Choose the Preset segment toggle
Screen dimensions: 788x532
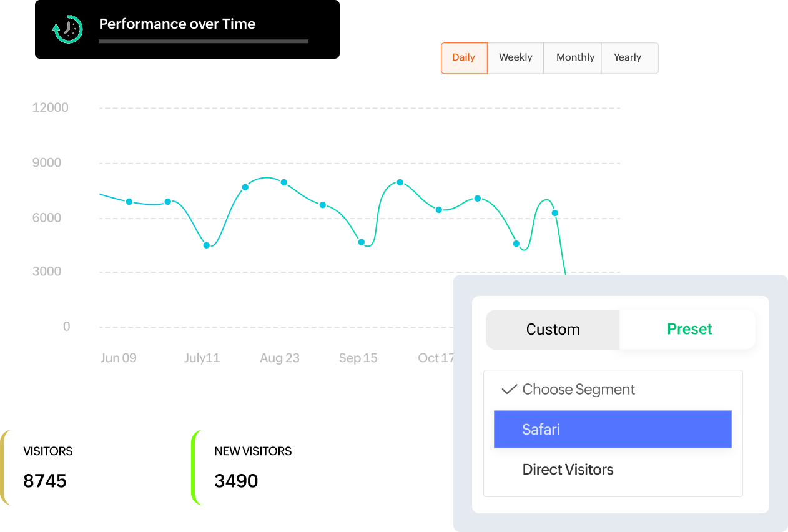pyautogui.click(x=689, y=329)
